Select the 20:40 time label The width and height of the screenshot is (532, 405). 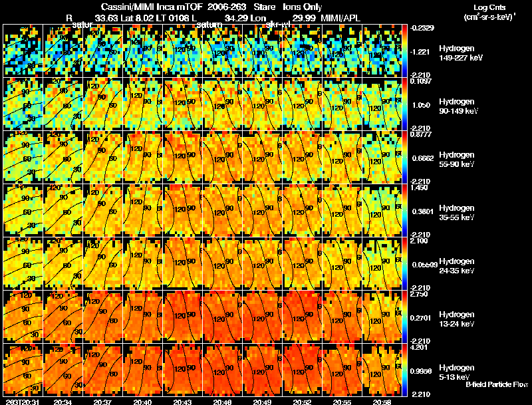click(143, 402)
